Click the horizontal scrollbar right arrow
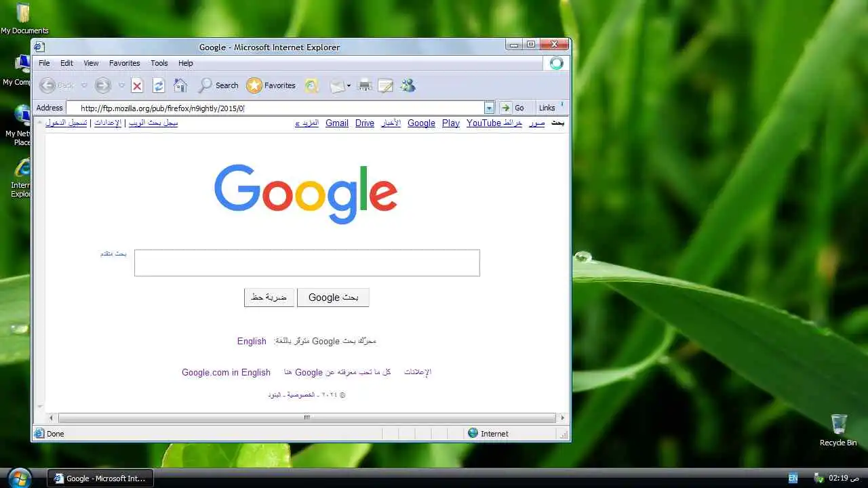Viewport: 868px width, 488px height. pos(562,418)
